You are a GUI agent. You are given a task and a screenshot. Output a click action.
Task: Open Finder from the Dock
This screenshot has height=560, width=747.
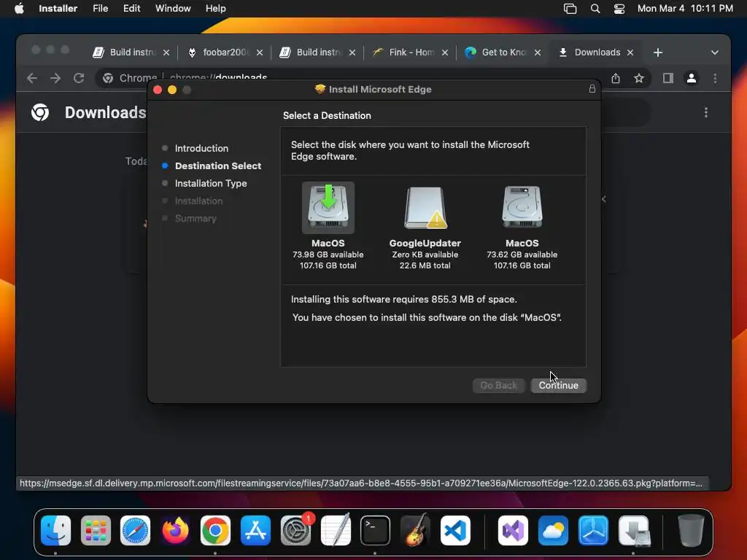[x=55, y=530]
